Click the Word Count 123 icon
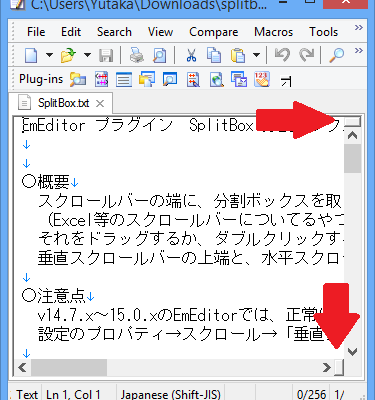This screenshot has width=375, height=400. click(262, 80)
